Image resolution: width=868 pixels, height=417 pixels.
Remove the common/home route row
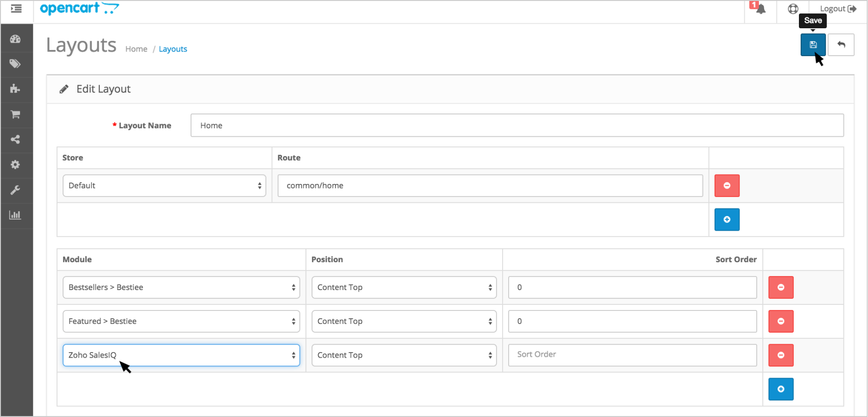coord(727,186)
